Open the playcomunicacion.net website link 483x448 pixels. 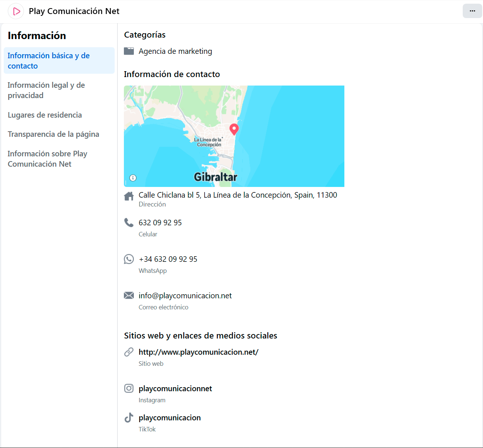198,352
